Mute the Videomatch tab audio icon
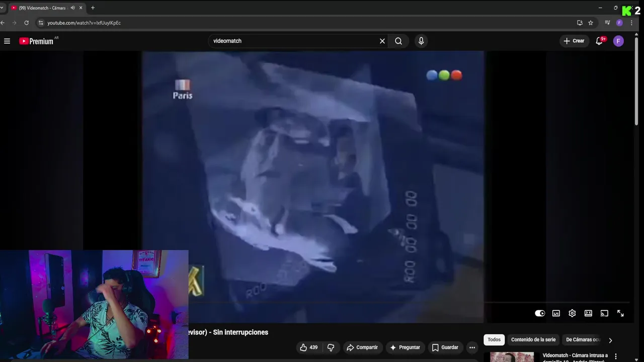Image resolution: width=644 pixels, height=362 pixels. (x=72, y=8)
